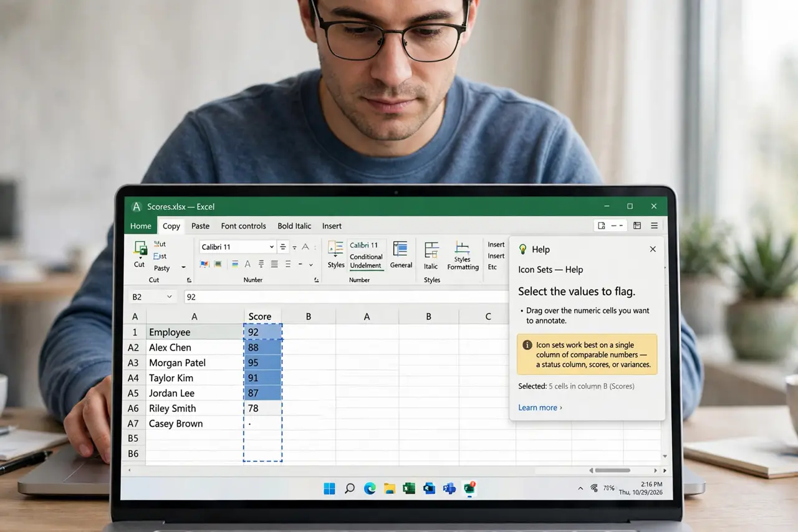Click the Score column header
This screenshot has height=532, width=798.
pos(260,316)
